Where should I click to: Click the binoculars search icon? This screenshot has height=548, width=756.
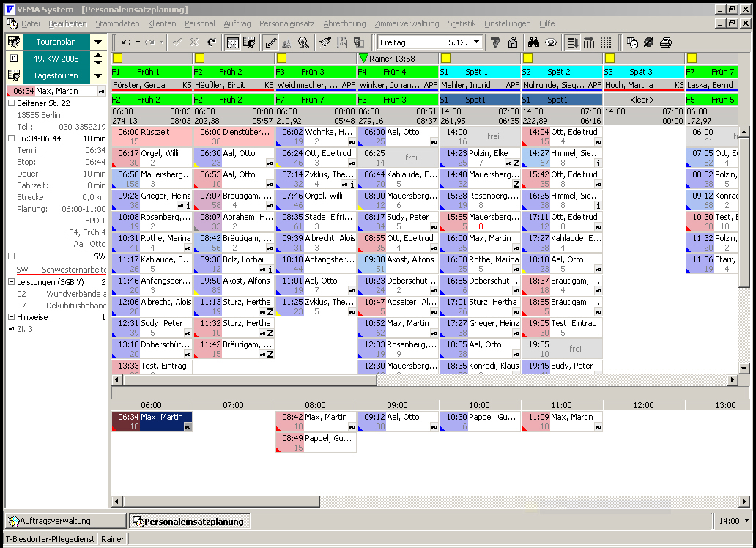533,42
